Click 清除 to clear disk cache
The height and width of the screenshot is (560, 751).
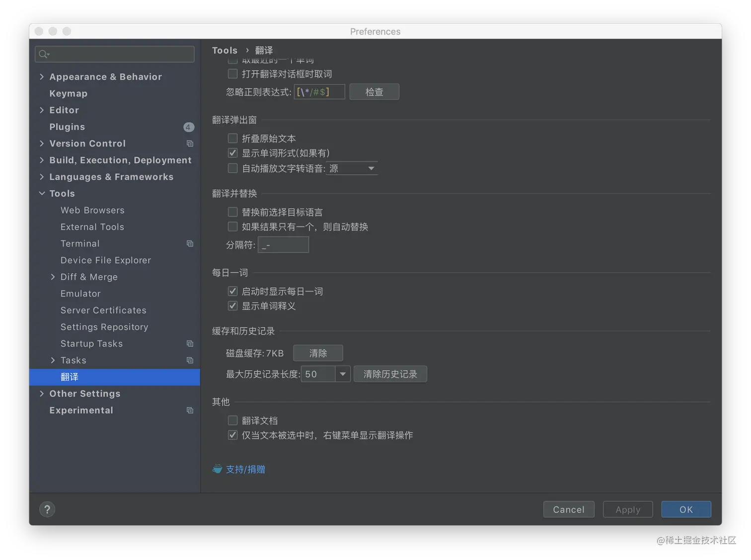click(318, 353)
